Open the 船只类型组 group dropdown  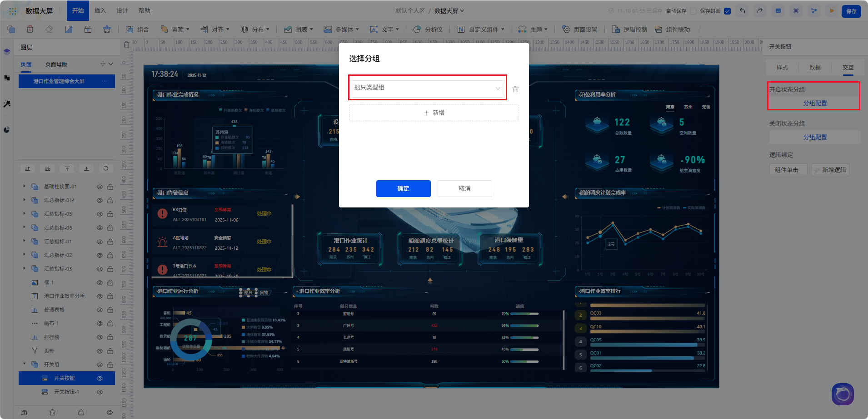point(427,88)
